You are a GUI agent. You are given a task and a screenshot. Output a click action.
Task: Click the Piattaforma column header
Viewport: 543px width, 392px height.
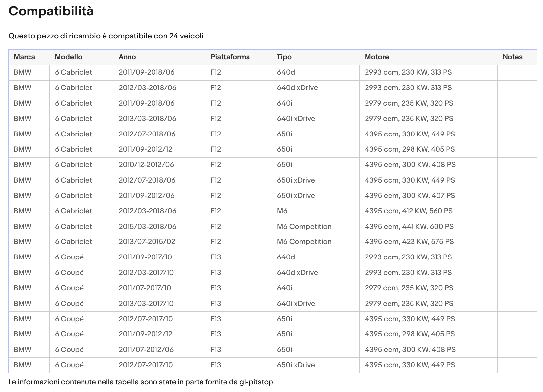(230, 57)
